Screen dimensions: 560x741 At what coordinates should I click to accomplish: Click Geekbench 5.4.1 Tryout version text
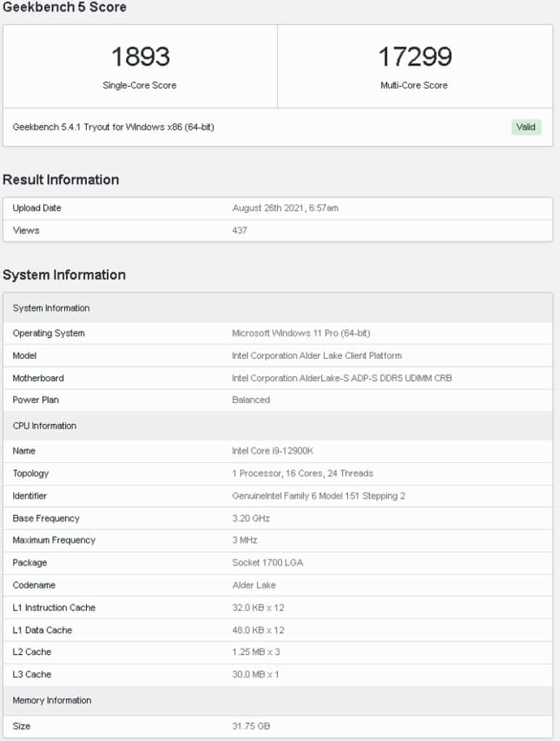(x=114, y=127)
